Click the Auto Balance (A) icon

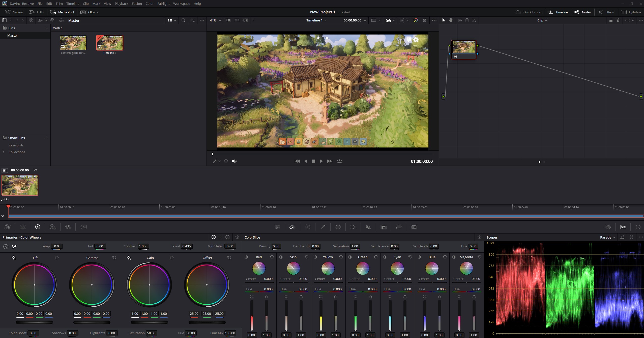pos(6,246)
